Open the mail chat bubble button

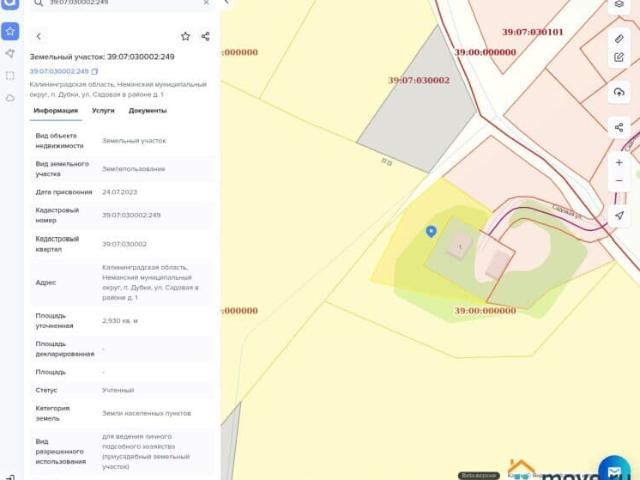(x=614, y=470)
